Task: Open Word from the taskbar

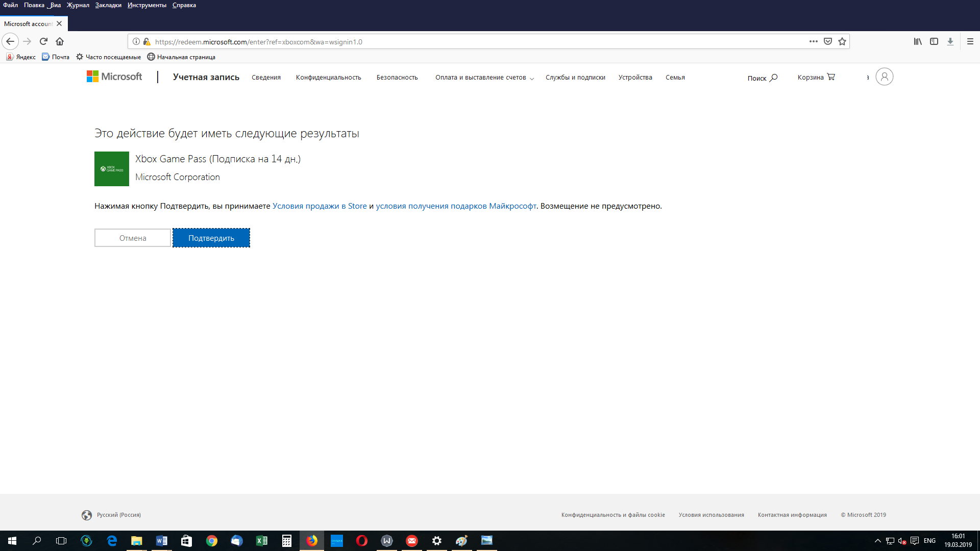Action: point(161,541)
